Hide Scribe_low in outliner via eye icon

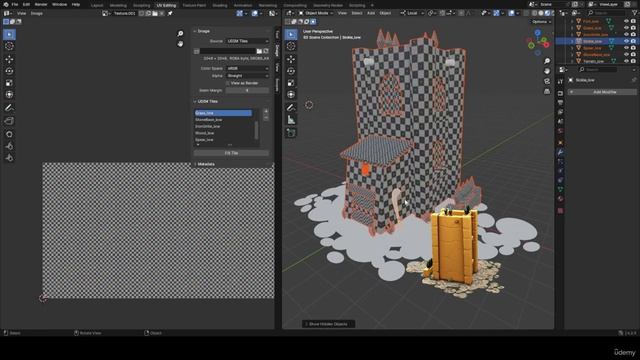coord(626,41)
